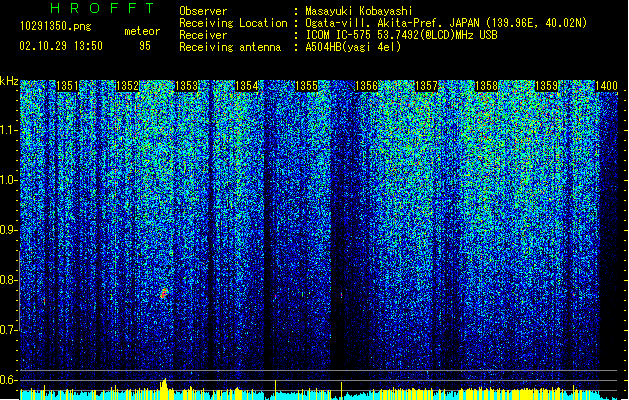Click the 0.7 kHz axis label
The width and height of the screenshot is (629, 400).
pos(9,330)
